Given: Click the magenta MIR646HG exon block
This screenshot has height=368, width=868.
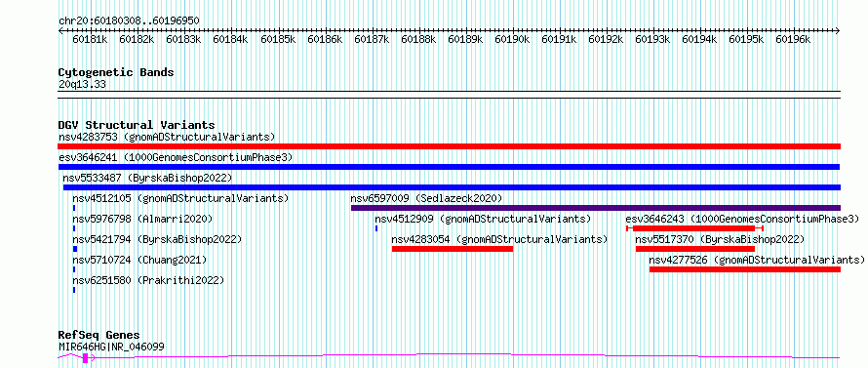Looking at the screenshot, I should [85, 358].
